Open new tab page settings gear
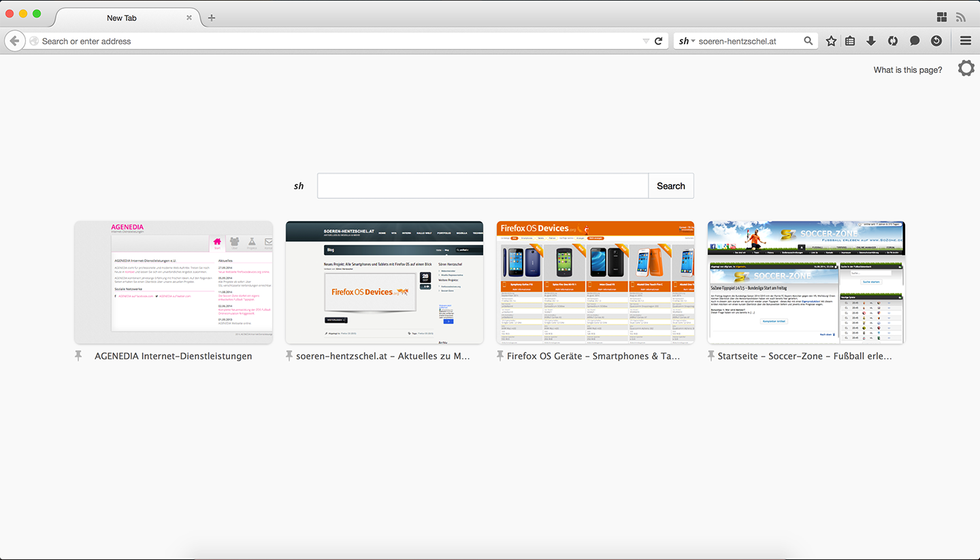 966,68
